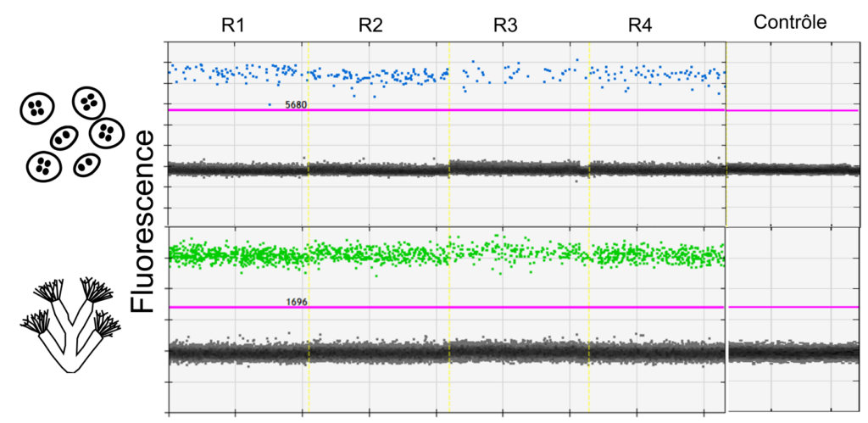Click the second yellow well divider in top plot
Image resolution: width=868 pixels, height=423 pixels.
pos(449,136)
